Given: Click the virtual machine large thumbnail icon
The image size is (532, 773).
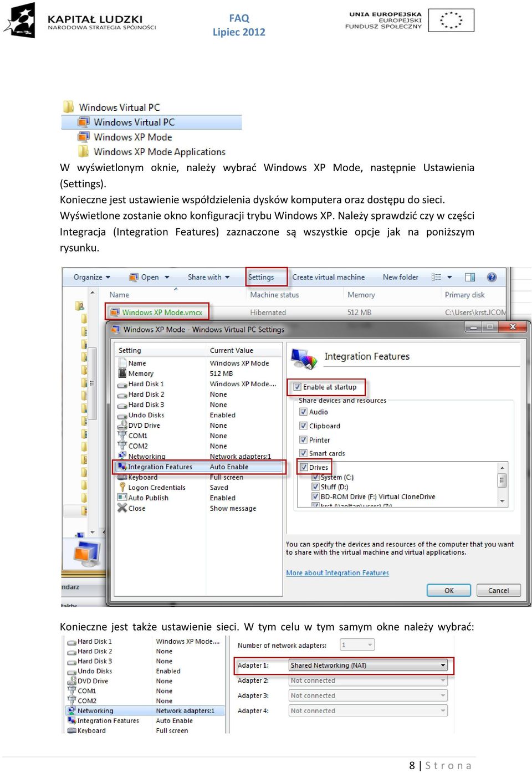Looking at the screenshot, I should (x=87, y=553).
